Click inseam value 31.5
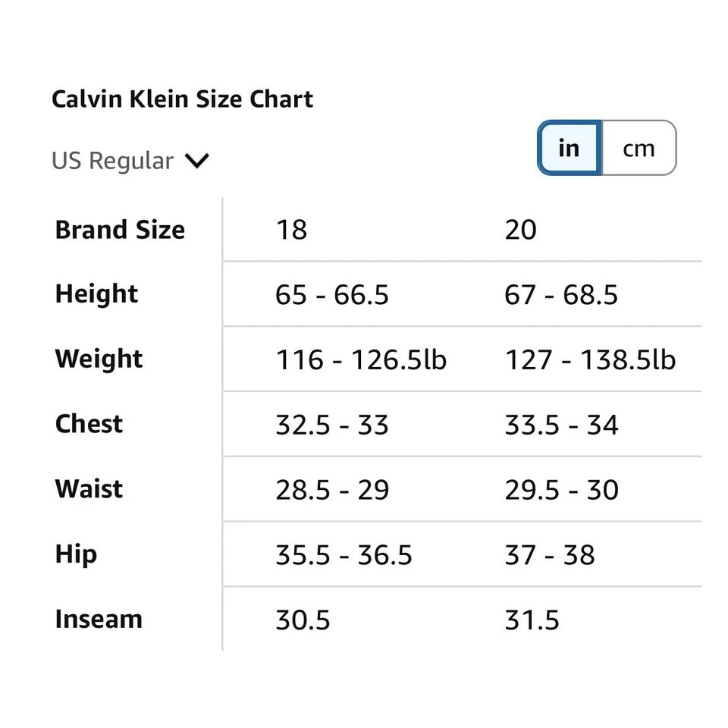Viewport: 728px width, 728px height. click(x=532, y=620)
